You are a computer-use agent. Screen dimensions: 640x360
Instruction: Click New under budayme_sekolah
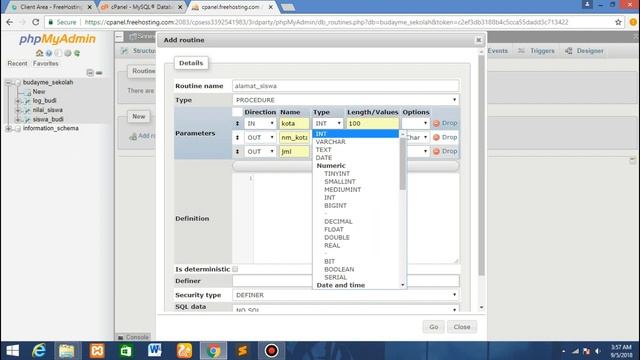[x=39, y=92]
